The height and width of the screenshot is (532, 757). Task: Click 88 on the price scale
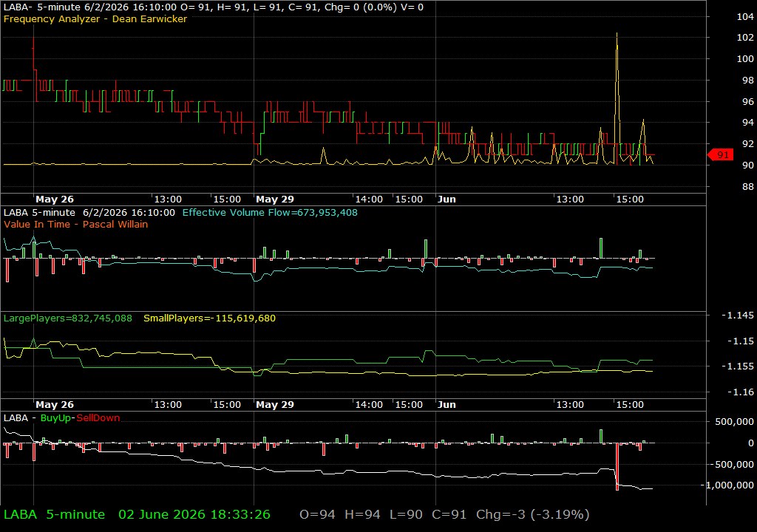point(748,187)
